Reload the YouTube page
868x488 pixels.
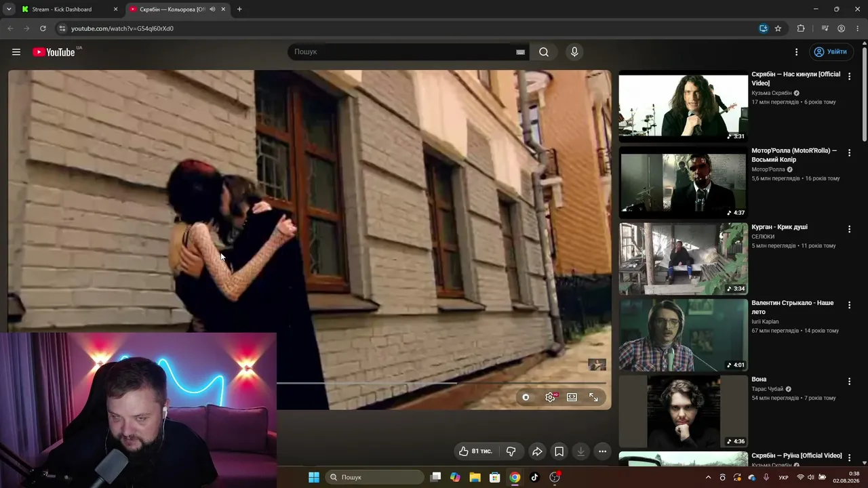click(43, 28)
